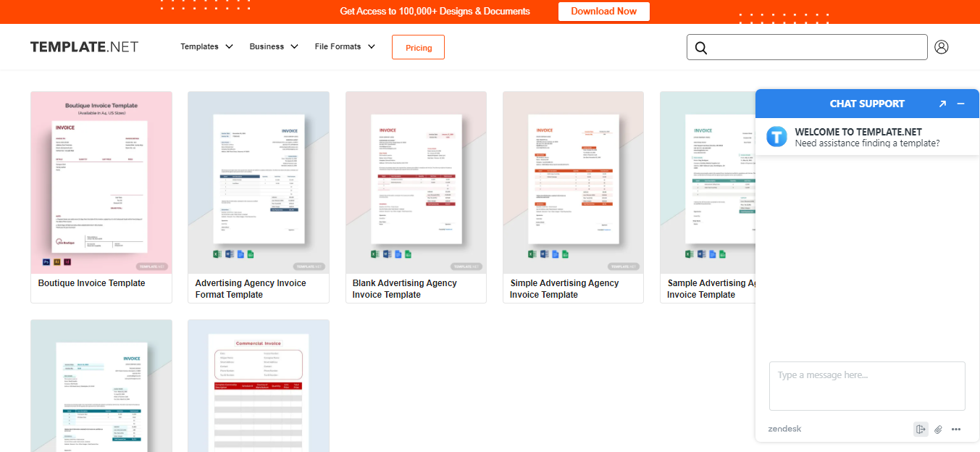Open the Boutique Invoice Template thumbnail
This screenshot has height=452, width=980.
pyautogui.click(x=101, y=183)
